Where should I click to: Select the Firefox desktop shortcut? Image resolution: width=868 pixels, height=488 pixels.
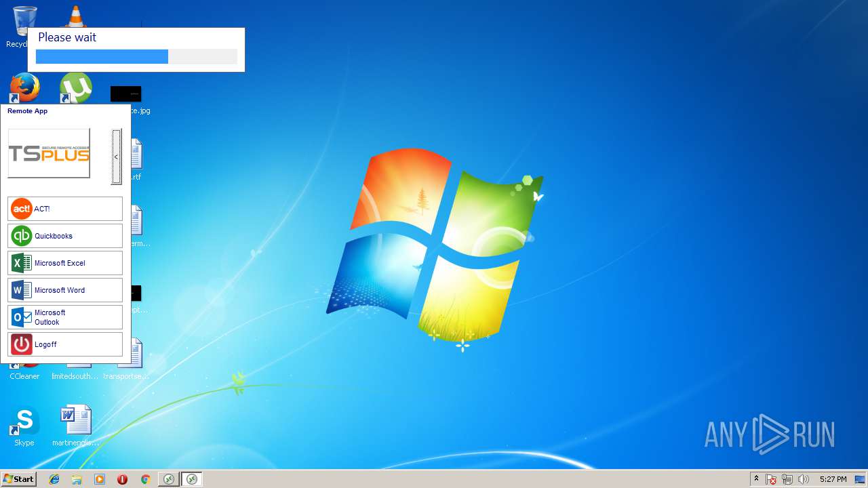click(x=24, y=88)
